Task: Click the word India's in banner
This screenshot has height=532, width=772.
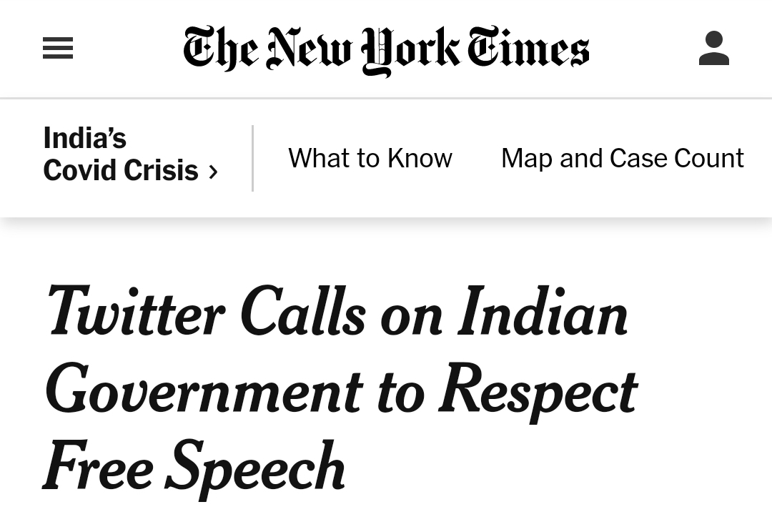Action: click(x=84, y=138)
